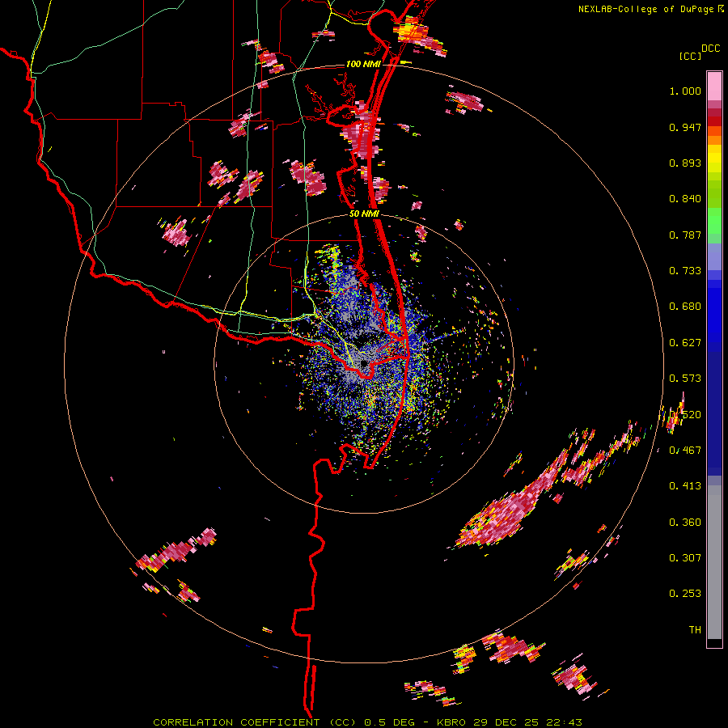The width and height of the screenshot is (728, 728).
Task: Pick the yellow band of the color bar
Action: pyautogui.click(x=714, y=159)
